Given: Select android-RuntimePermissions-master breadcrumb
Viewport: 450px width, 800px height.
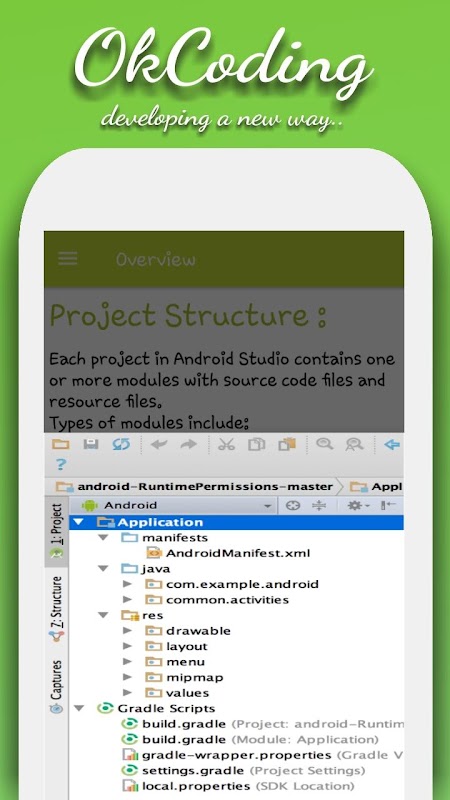Looking at the screenshot, I should 195,486.
